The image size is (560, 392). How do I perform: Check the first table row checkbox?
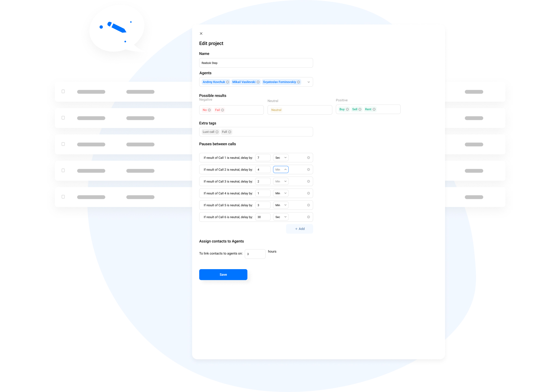click(63, 92)
